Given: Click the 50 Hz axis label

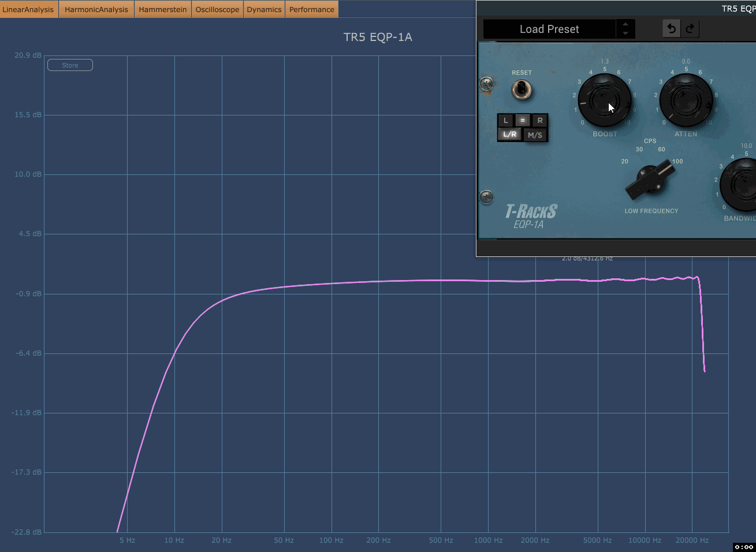Looking at the screenshot, I should (x=284, y=540).
